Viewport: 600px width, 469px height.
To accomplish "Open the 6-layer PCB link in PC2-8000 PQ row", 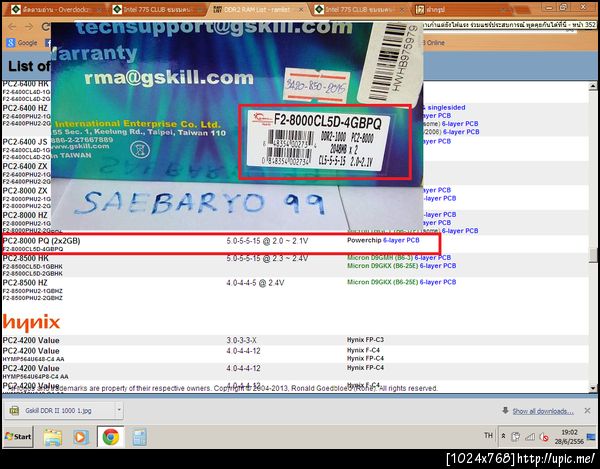I will [x=401, y=240].
